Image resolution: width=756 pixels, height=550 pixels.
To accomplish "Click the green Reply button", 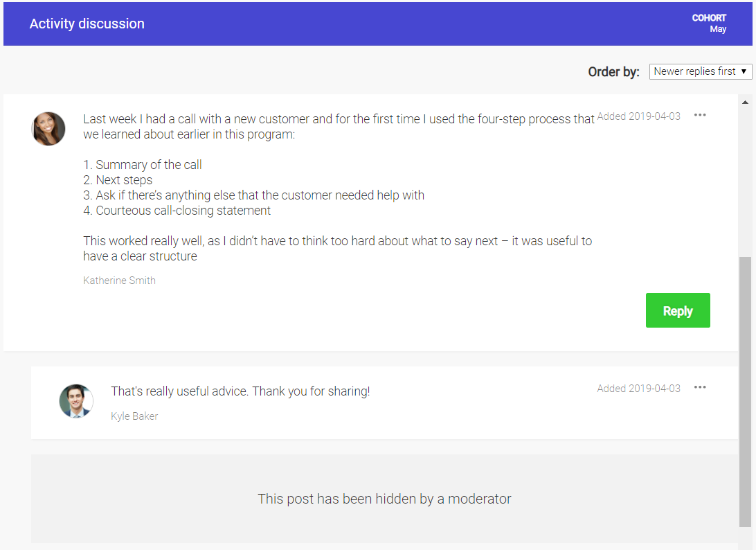I will coord(678,310).
